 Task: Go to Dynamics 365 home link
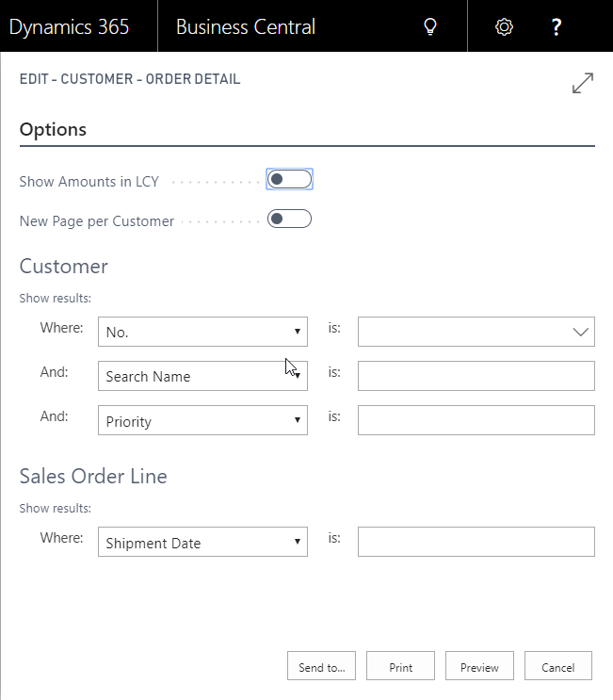(69, 26)
